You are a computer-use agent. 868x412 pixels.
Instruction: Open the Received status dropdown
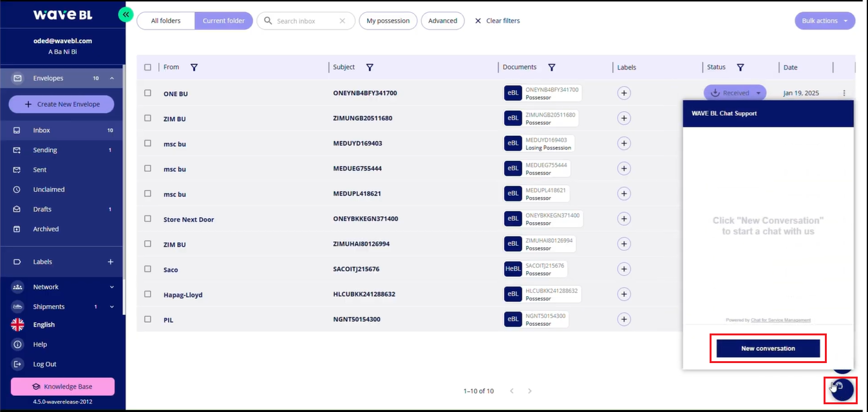[x=735, y=93]
